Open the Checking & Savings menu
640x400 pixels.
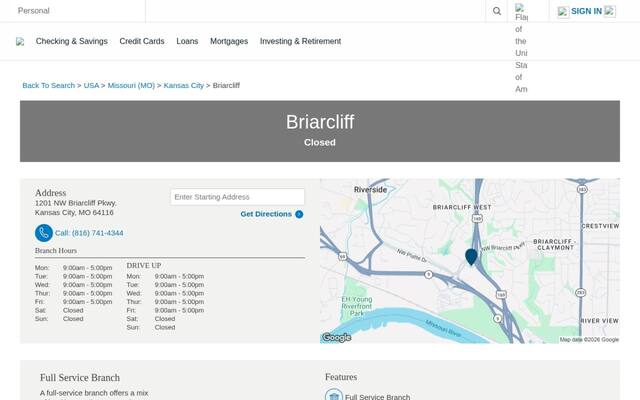[71, 41]
